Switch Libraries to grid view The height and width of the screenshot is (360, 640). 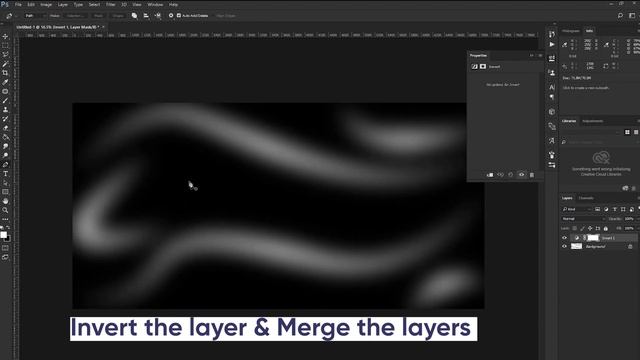[627, 132]
